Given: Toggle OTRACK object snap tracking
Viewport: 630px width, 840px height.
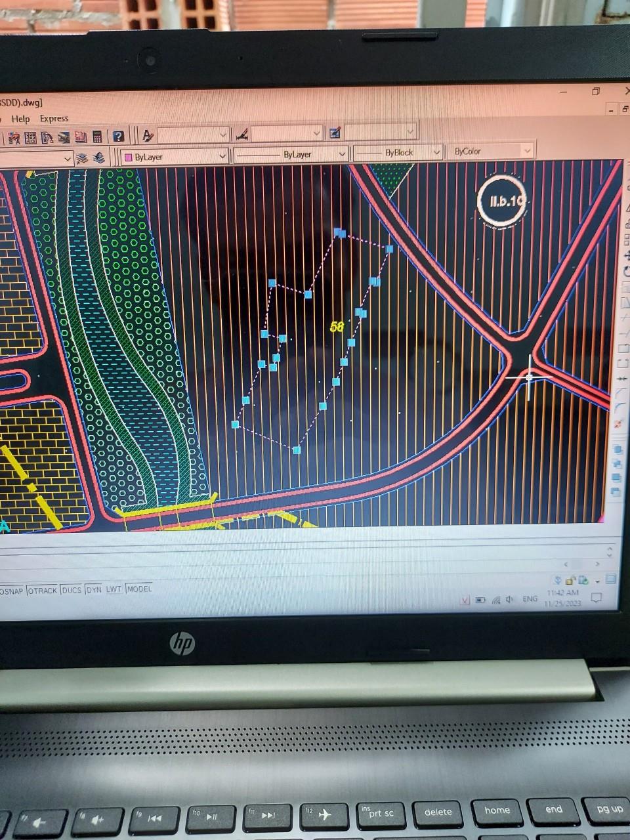Looking at the screenshot, I should 43,591.
